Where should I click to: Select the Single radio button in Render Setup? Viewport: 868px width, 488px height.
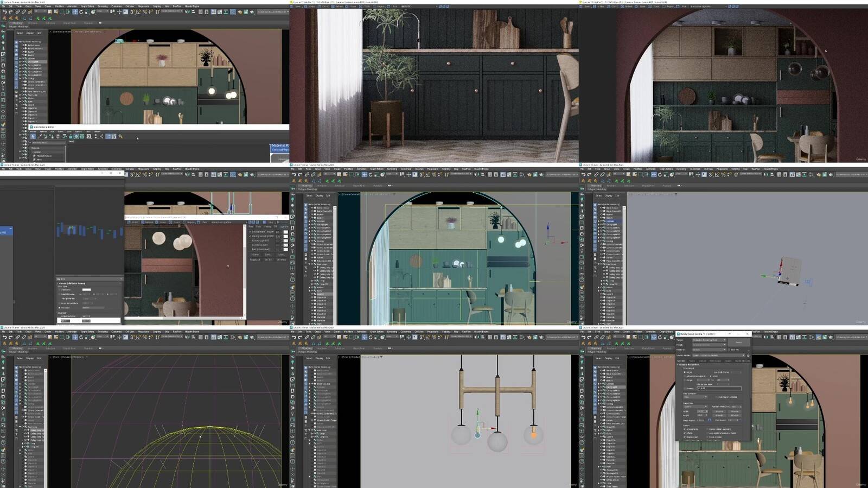pos(685,372)
